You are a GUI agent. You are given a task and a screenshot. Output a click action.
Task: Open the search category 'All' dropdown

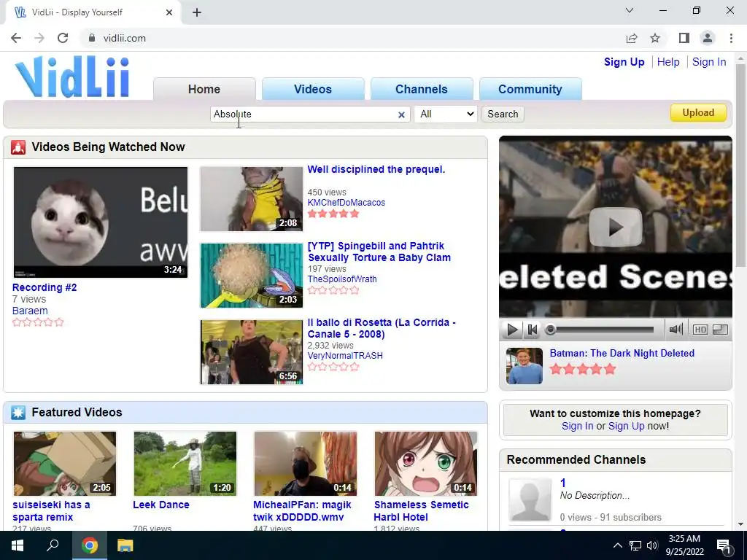click(446, 114)
